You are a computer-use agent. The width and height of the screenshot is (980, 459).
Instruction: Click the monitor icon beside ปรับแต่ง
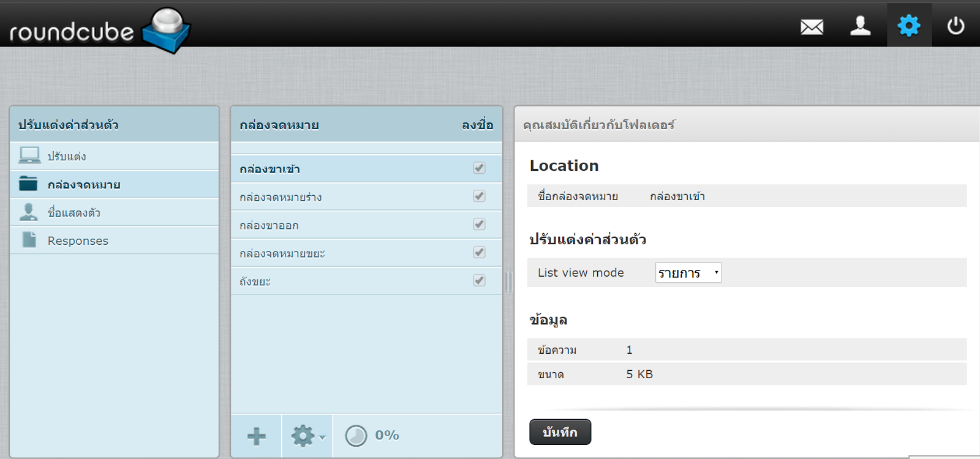tap(29, 155)
